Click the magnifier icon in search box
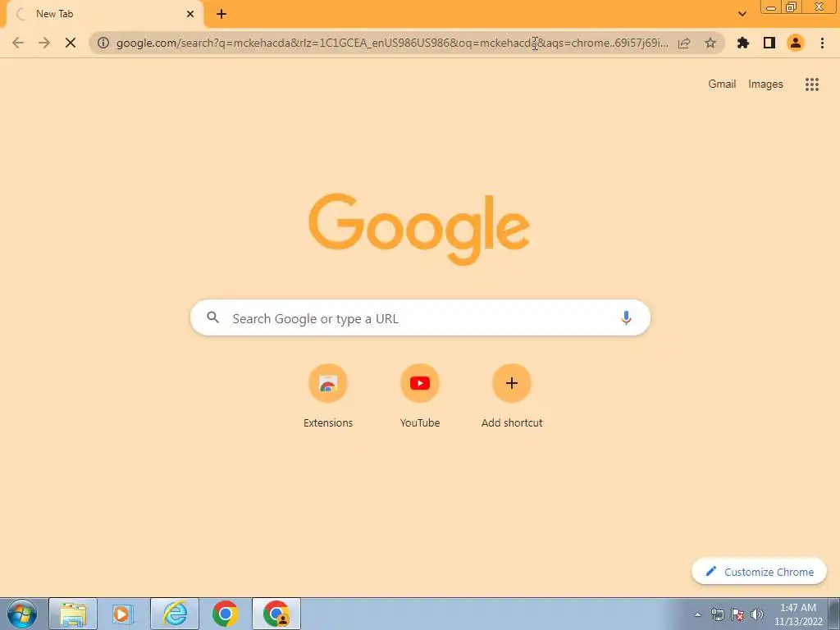Screen dimensions: 840x630 pyautogui.click(x=212, y=317)
